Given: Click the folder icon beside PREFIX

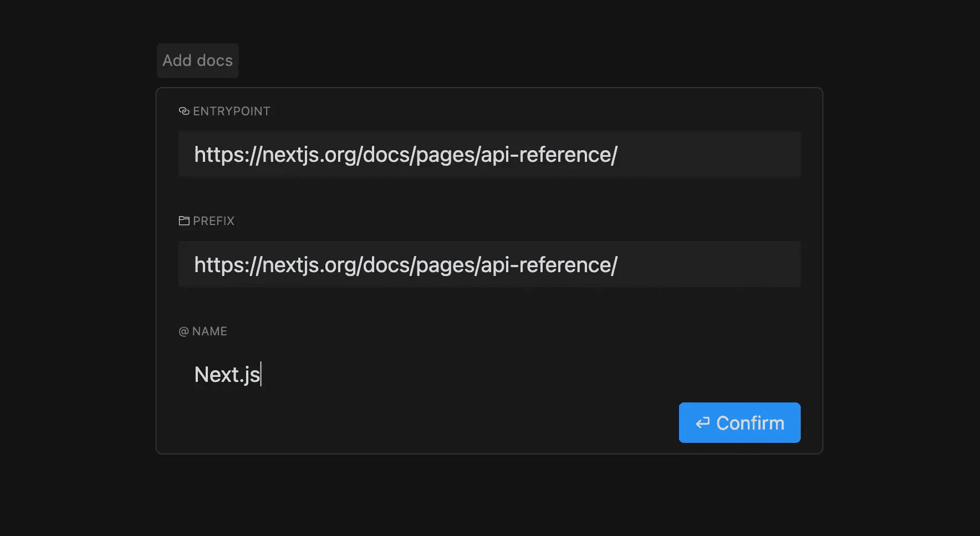Looking at the screenshot, I should click(x=184, y=221).
